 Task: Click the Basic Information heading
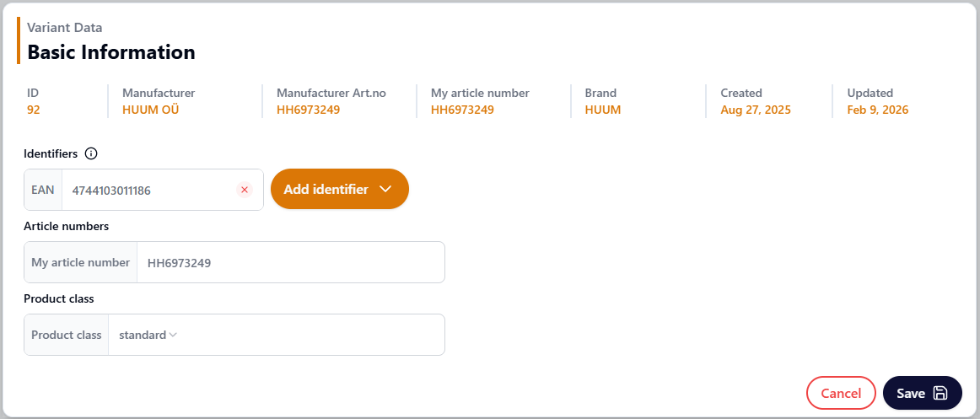(x=111, y=52)
